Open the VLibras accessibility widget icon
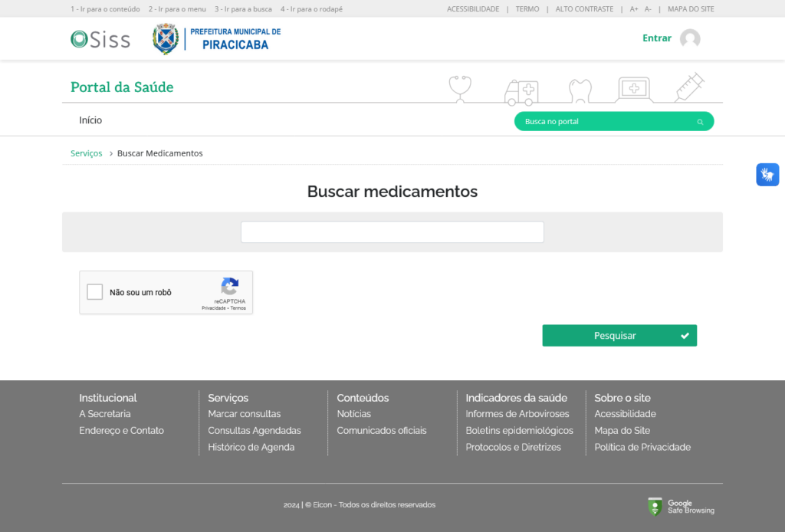This screenshot has width=785, height=532. tap(767, 174)
